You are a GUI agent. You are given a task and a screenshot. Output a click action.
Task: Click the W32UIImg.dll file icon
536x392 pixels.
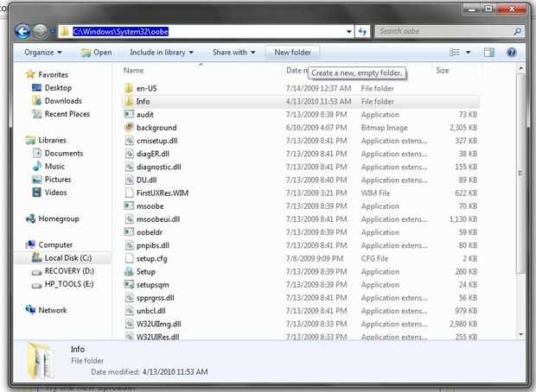(129, 324)
